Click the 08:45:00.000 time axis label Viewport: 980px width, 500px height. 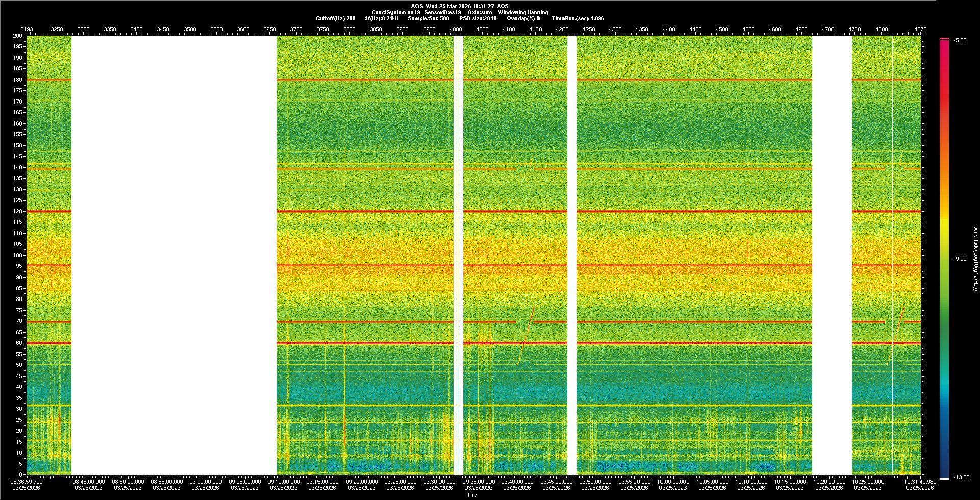coord(88,482)
